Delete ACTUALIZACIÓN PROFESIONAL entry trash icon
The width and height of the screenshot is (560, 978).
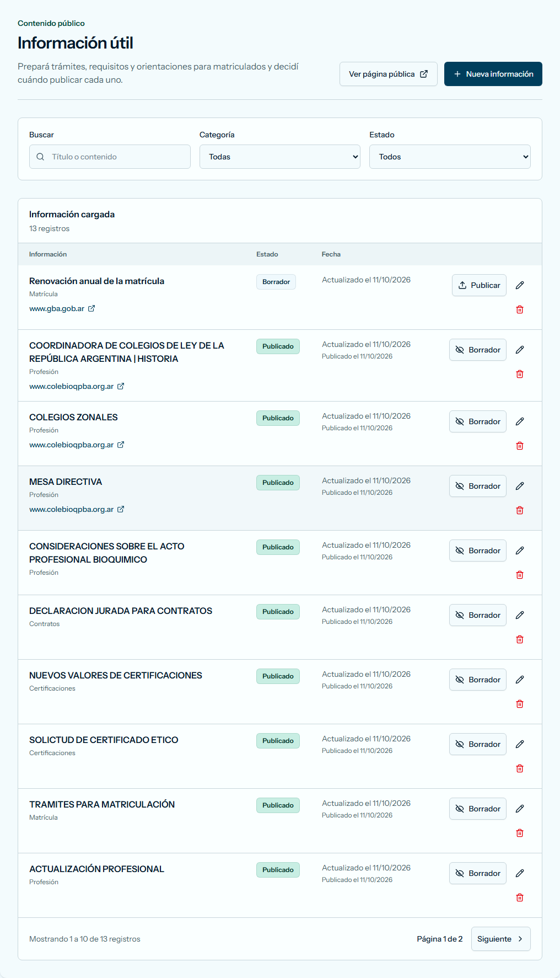point(520,897)
